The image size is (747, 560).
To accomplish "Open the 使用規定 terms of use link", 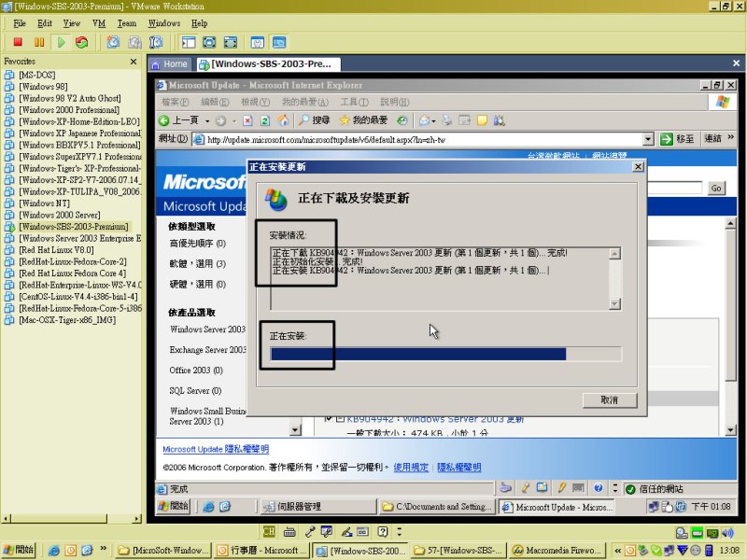I will [411, 468].
